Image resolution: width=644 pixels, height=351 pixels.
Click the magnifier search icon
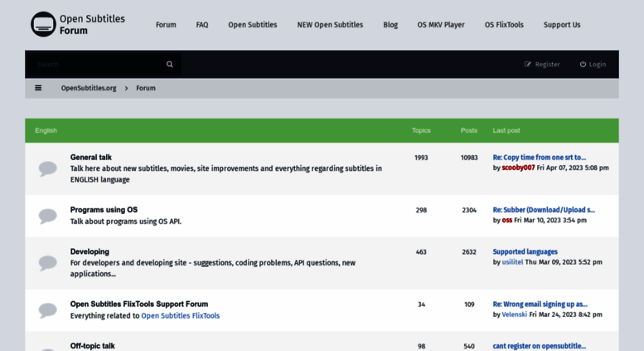pos(170,64)
